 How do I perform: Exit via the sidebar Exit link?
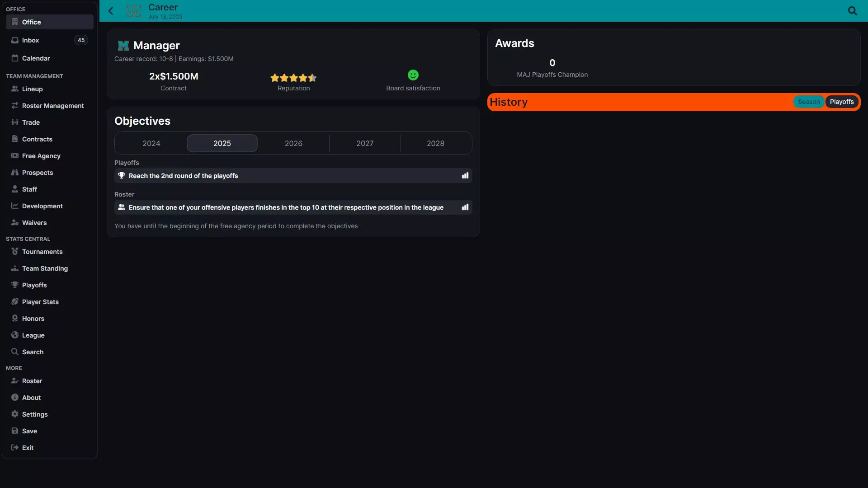coord(28,447)
